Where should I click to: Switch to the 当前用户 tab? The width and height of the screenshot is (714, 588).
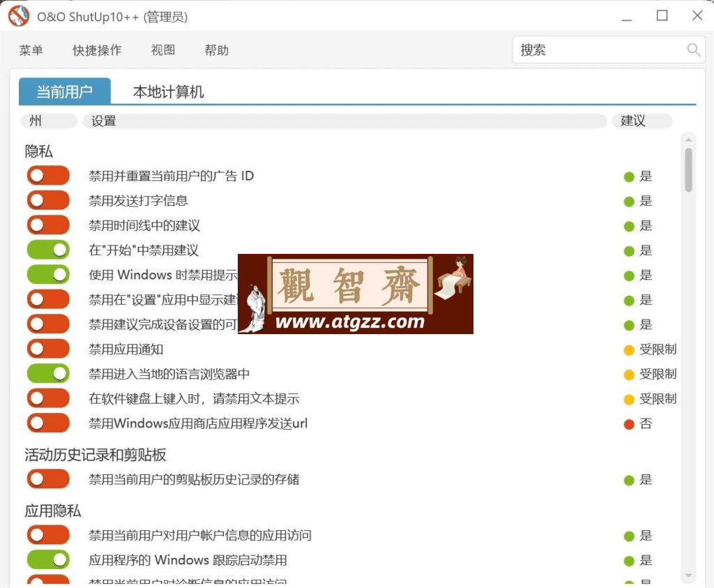click(x=65, y=91)
